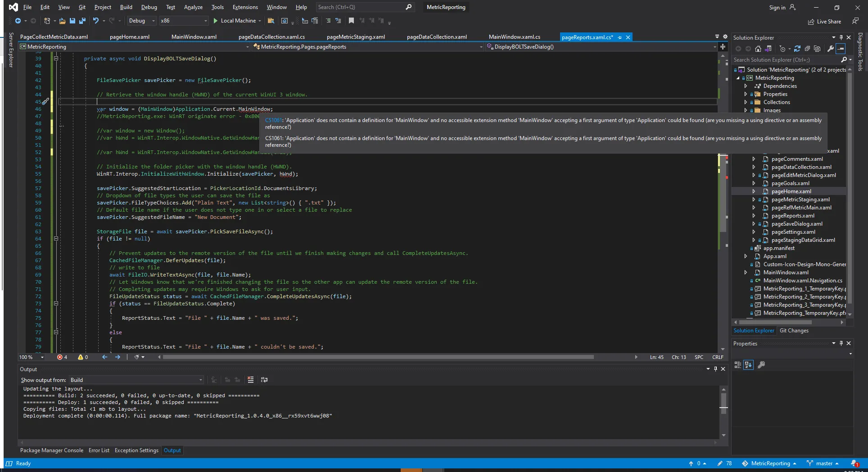
Task: Start debugging with the green play icon
Action: tap(216, 21)
